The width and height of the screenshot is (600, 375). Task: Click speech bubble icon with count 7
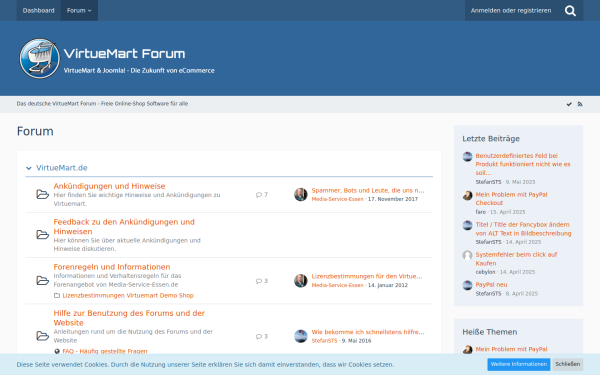pos(259,195)
